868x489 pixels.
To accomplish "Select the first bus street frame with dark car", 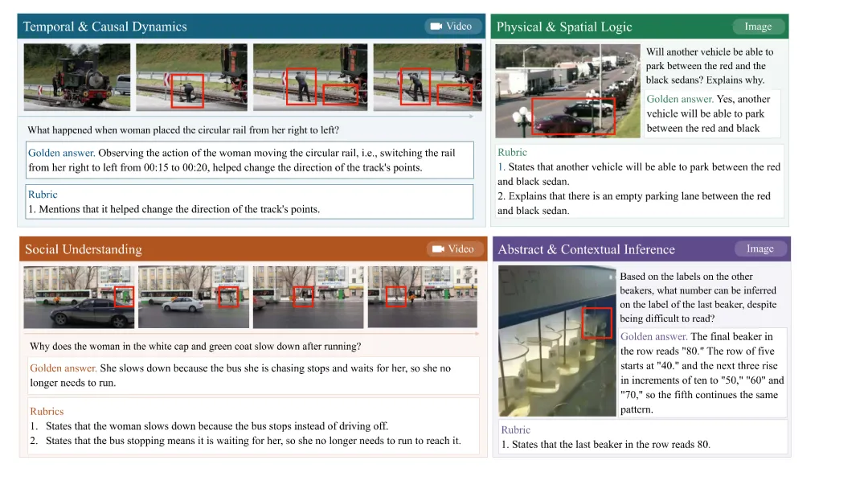I will (79, 297).
